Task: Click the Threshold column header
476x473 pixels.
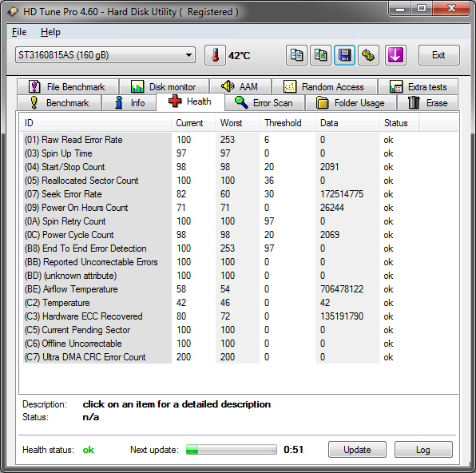Action: point(287,123)
